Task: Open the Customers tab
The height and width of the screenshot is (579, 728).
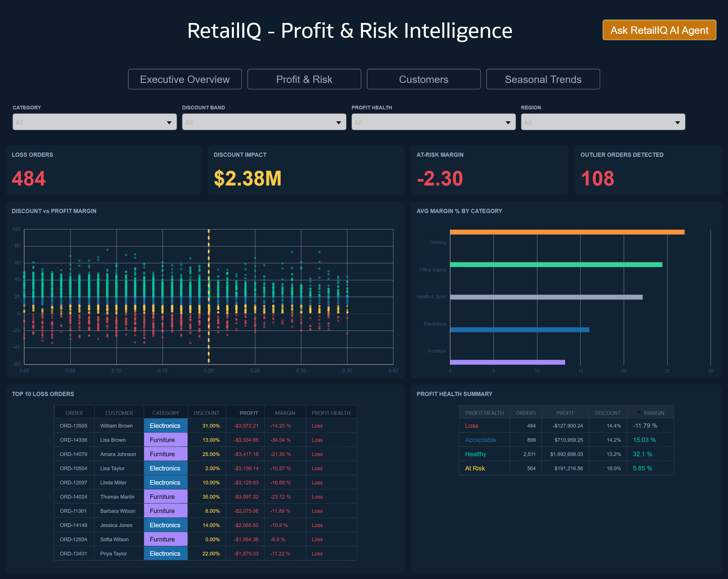Action: 423,79
